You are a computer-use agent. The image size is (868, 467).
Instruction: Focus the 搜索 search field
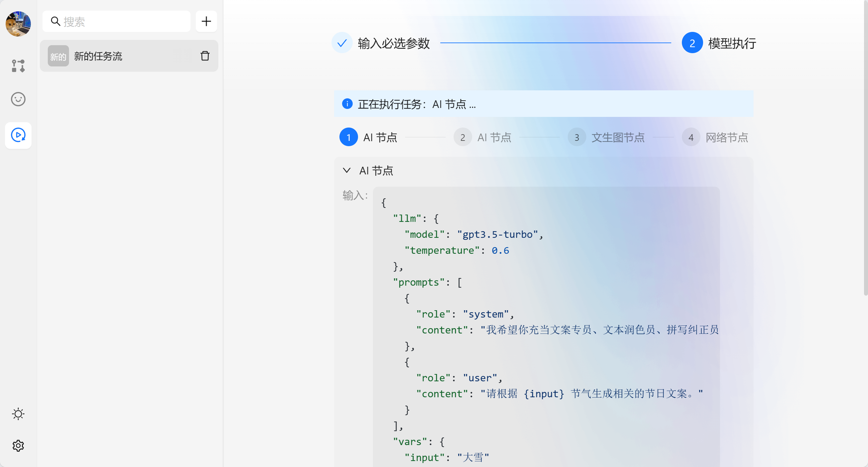(x=125, y=22)
